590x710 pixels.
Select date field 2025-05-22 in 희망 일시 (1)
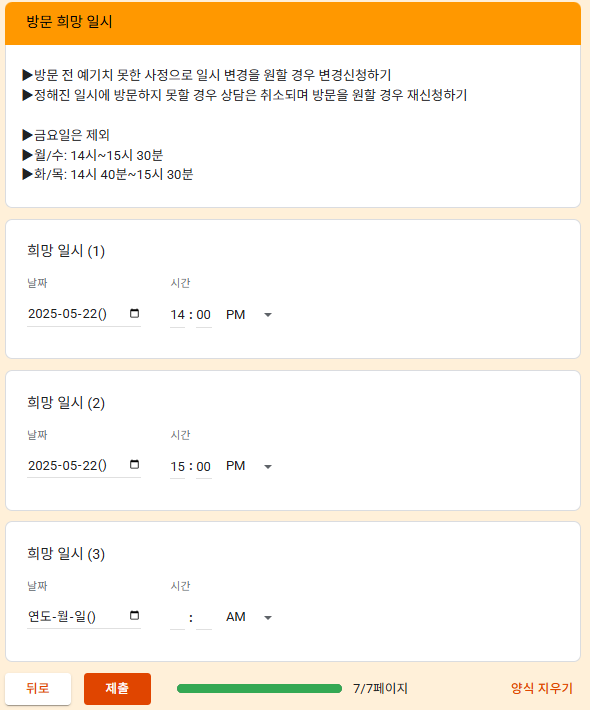tap(84, 314)
